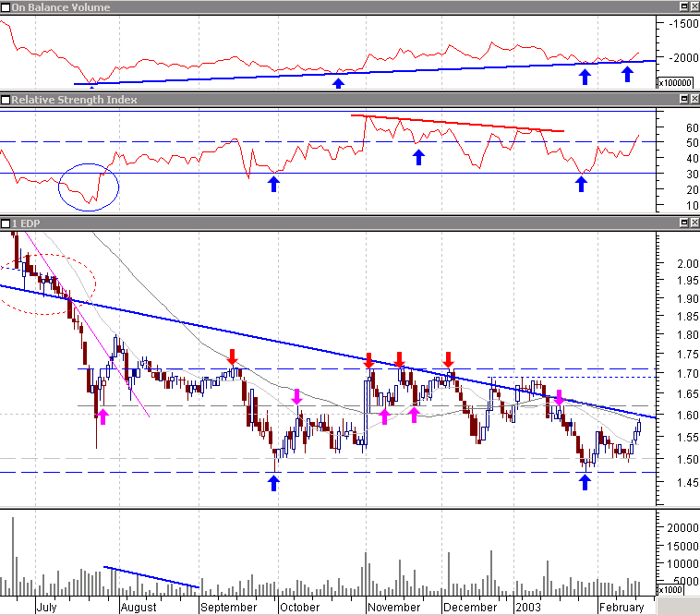The image size is (700, 615).
Task: Click the 15000 value on the volume scale
Action: (x=682, y=547)
